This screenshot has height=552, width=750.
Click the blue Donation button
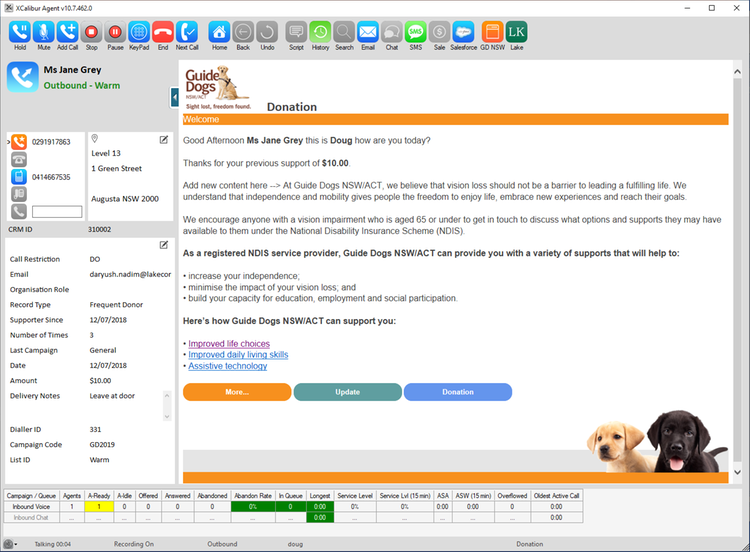pos(458,392)
